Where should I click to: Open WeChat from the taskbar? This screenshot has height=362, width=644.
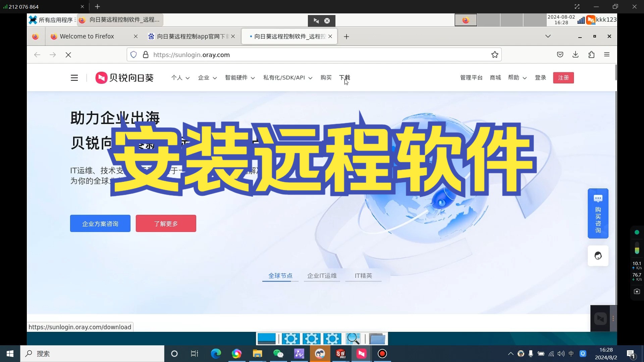tap(278, 354)
